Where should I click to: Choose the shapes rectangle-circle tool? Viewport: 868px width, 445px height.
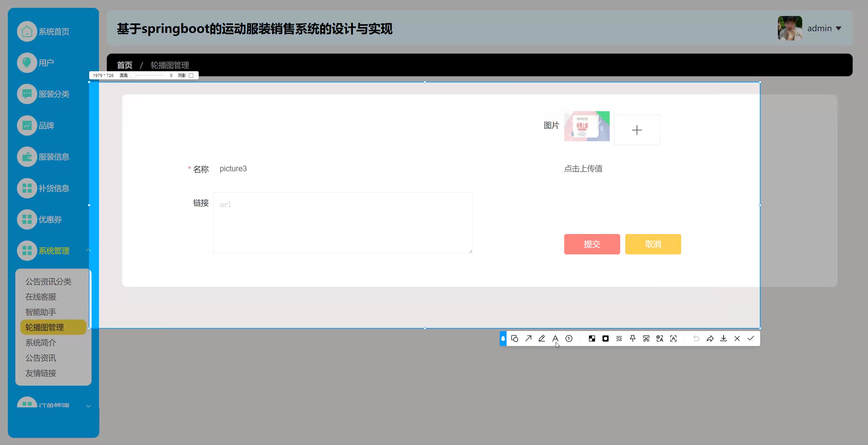[515, 338]
